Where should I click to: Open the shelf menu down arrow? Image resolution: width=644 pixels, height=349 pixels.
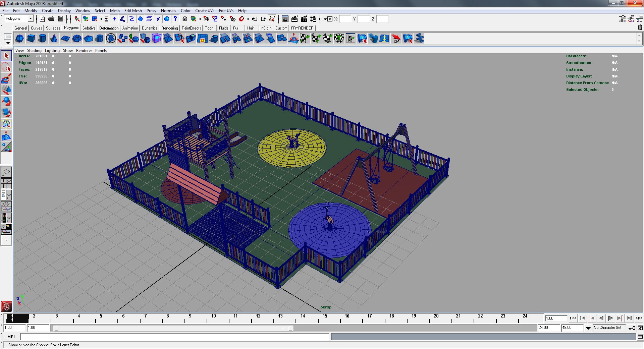pyautogui.click(x=8, y=43)
